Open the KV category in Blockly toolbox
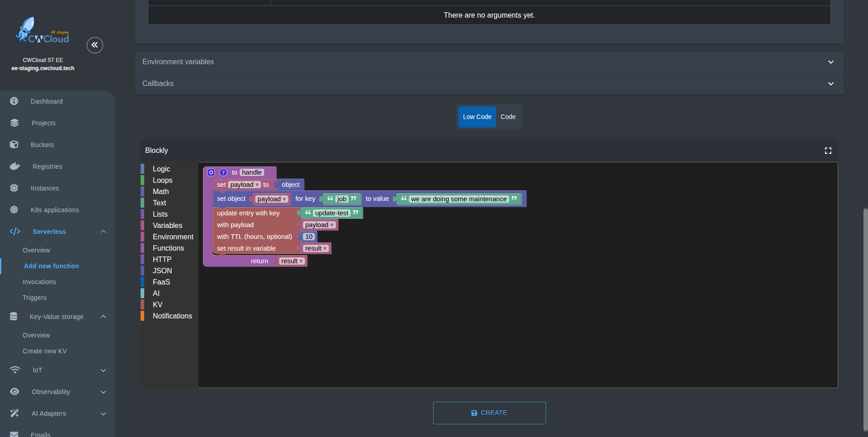The height and width of the screenshot is (437, 868). [x=157, y=304]
